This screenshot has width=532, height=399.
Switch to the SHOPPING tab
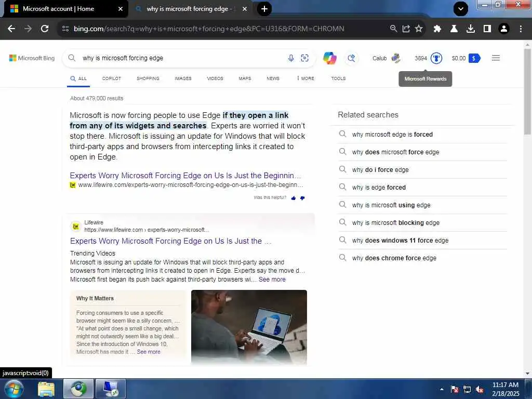pyautogui.click(x=148, y=78)
